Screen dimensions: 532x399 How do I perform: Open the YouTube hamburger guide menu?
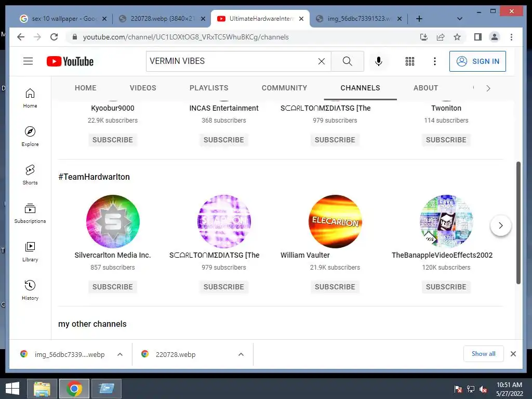pos(28,61)
